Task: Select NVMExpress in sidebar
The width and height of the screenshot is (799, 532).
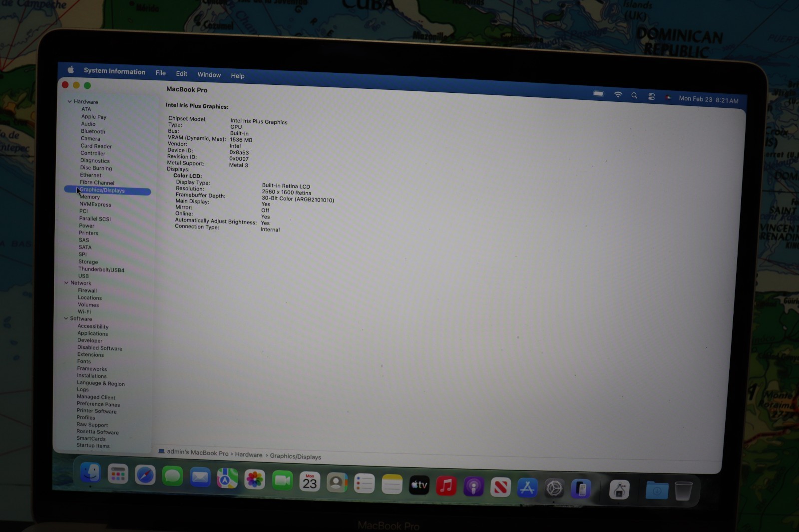Action: 95,204
